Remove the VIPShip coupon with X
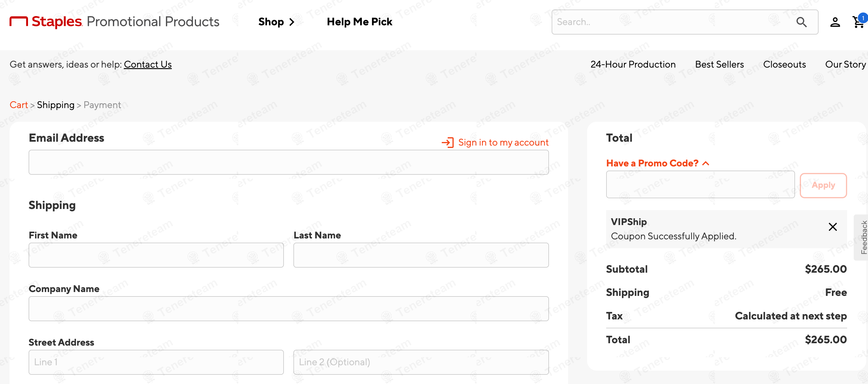 point(832,227)
